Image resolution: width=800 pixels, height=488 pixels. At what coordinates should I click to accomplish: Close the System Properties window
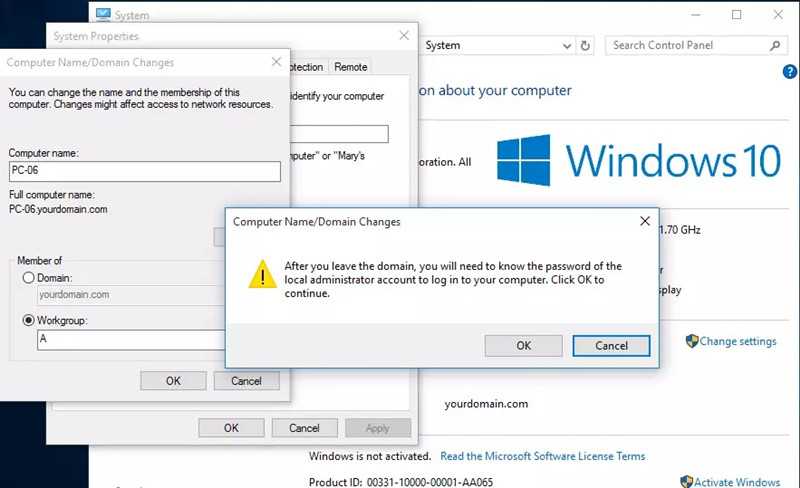click(x=404, y=36)
